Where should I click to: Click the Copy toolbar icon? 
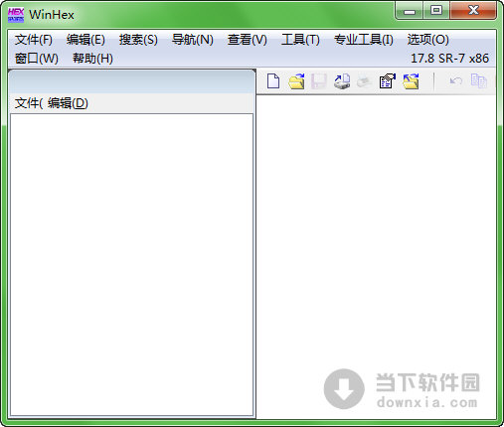point(478,80)
